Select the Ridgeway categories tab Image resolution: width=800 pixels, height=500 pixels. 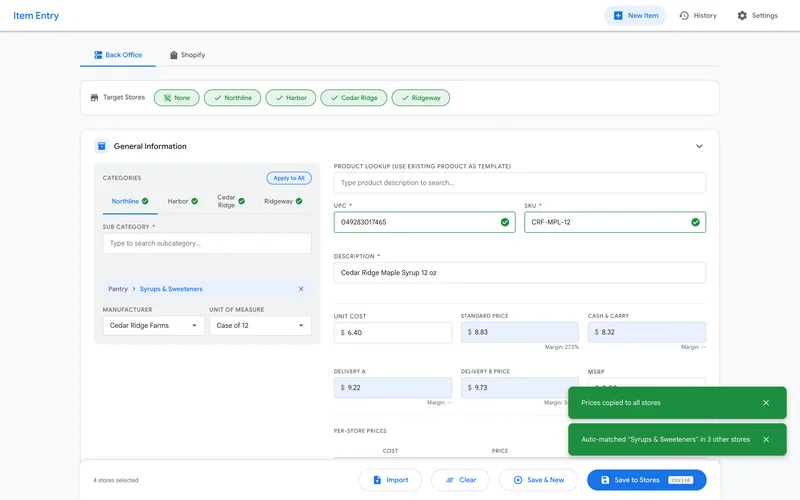[283, 201]
